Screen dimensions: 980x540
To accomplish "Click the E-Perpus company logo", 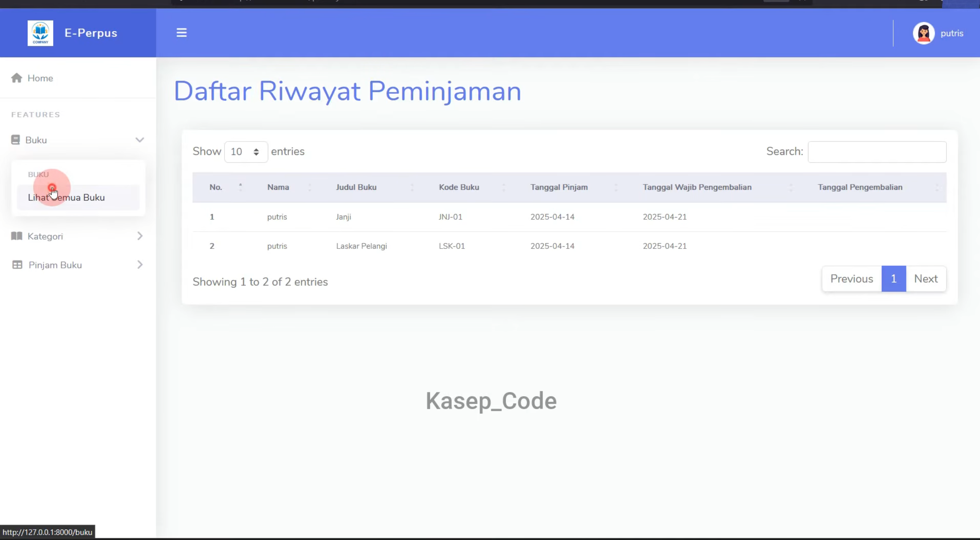I will pyautogui.click(x=40, y=33).
